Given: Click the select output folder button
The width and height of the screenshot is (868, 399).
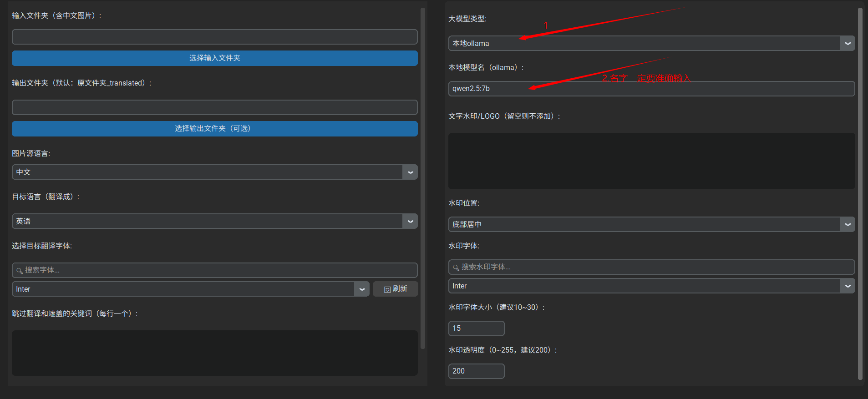Looking at the screenshot, I should 214,129.
